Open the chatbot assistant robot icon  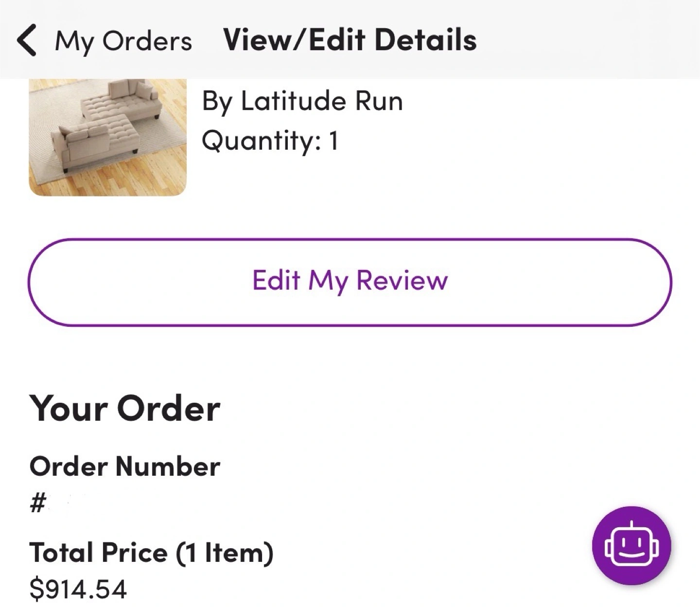coord(631,545)
